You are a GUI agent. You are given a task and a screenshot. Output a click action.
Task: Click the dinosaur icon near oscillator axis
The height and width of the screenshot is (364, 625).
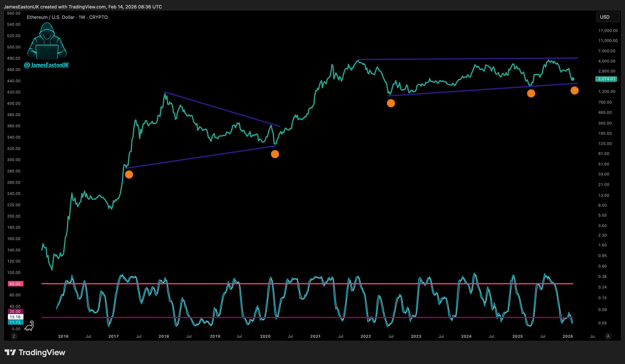pos(29,326)
